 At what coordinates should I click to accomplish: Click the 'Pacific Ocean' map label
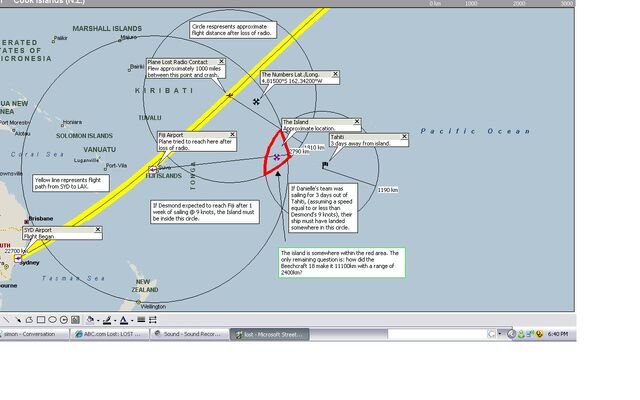476,131
